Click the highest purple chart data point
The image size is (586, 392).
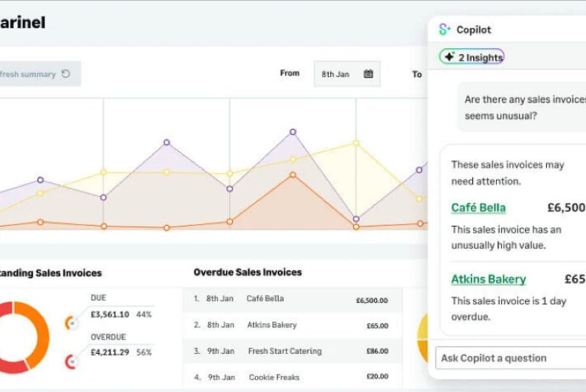pyautogui.click(x=293, y=132)
